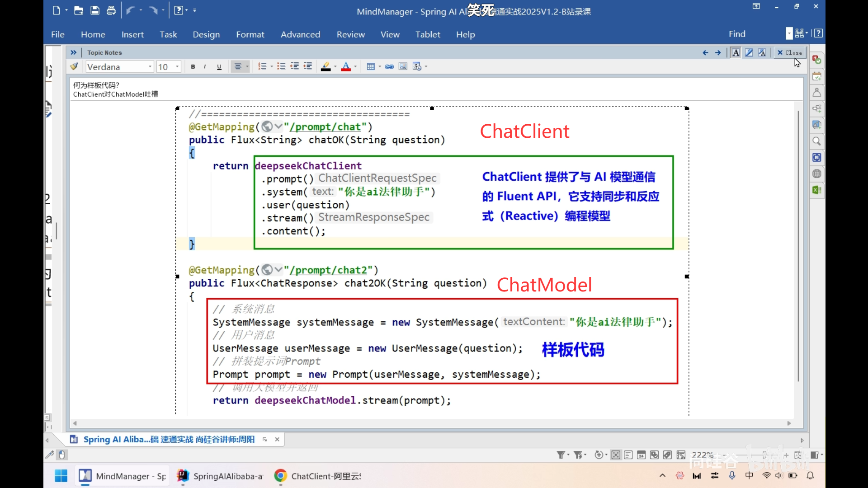
Task: Insert an image into the notes
Action: tap(403, 67)
